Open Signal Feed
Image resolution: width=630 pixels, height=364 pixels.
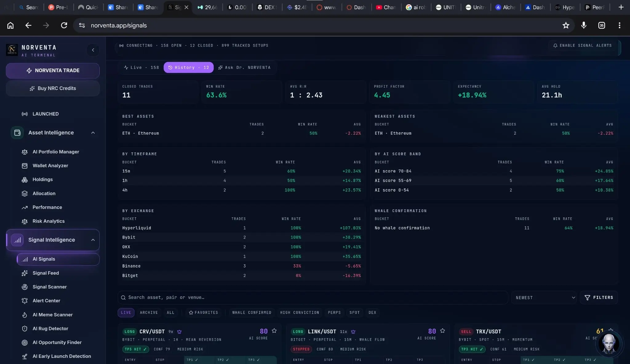(x=46, y=273)
